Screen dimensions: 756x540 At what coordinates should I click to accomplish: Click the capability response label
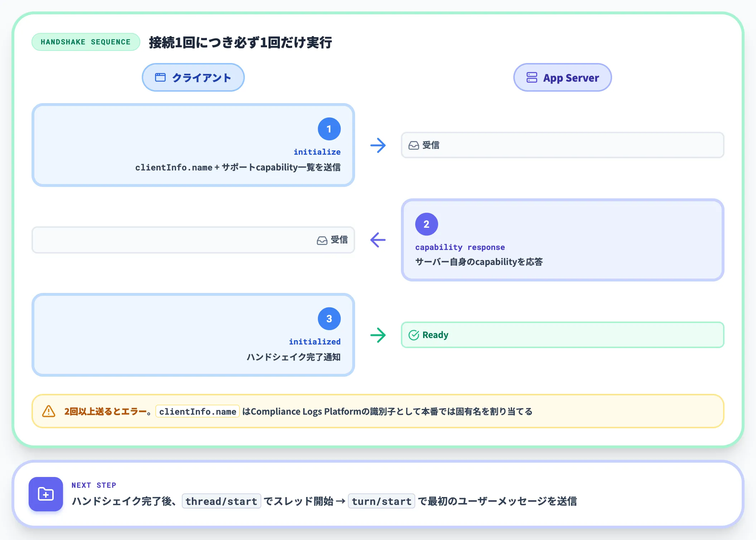point(460,247)
